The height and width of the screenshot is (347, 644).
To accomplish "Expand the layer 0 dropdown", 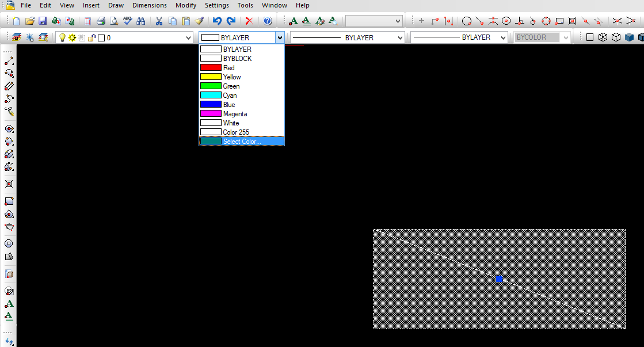I will click(188, 38).
